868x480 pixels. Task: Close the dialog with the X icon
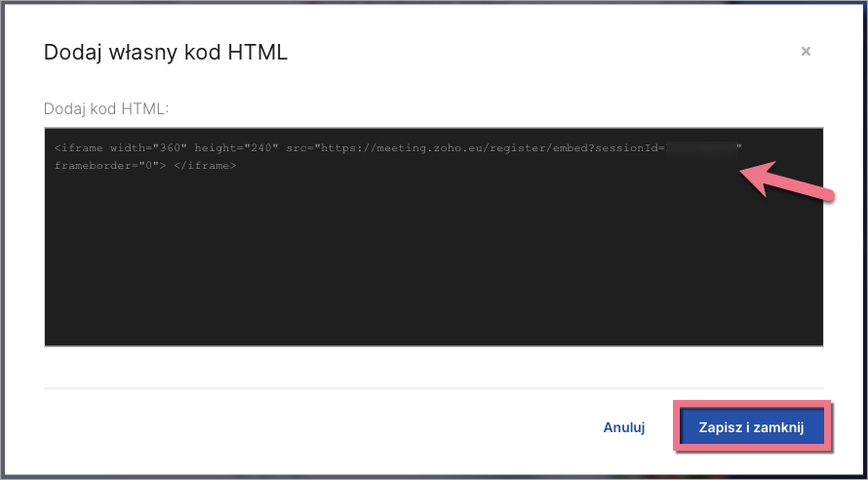point(806,52)
